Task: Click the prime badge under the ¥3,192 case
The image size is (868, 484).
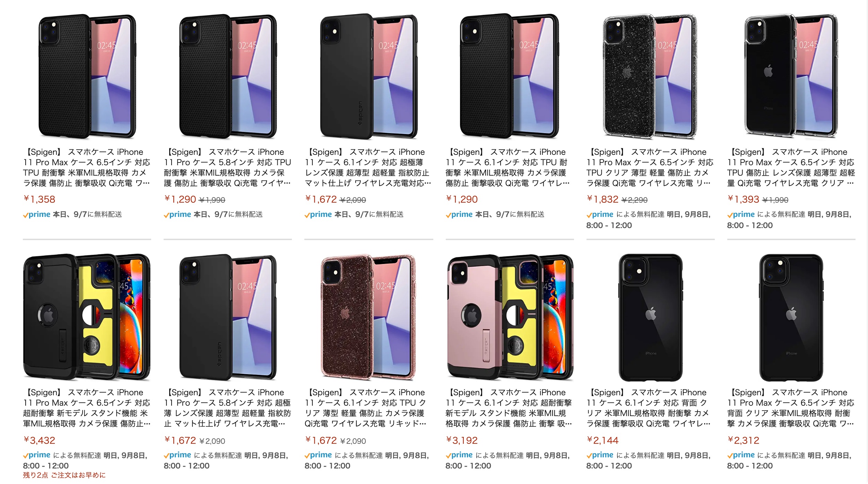Action: tap(459, 455)
